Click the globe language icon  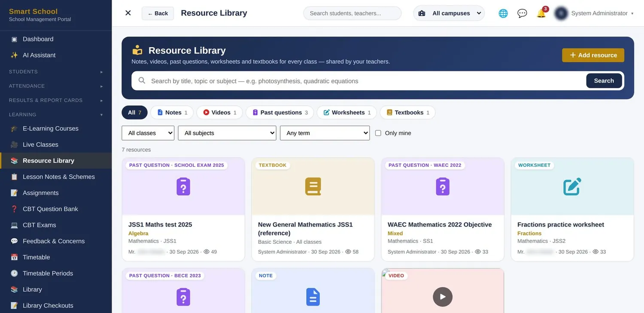point(503,13)
